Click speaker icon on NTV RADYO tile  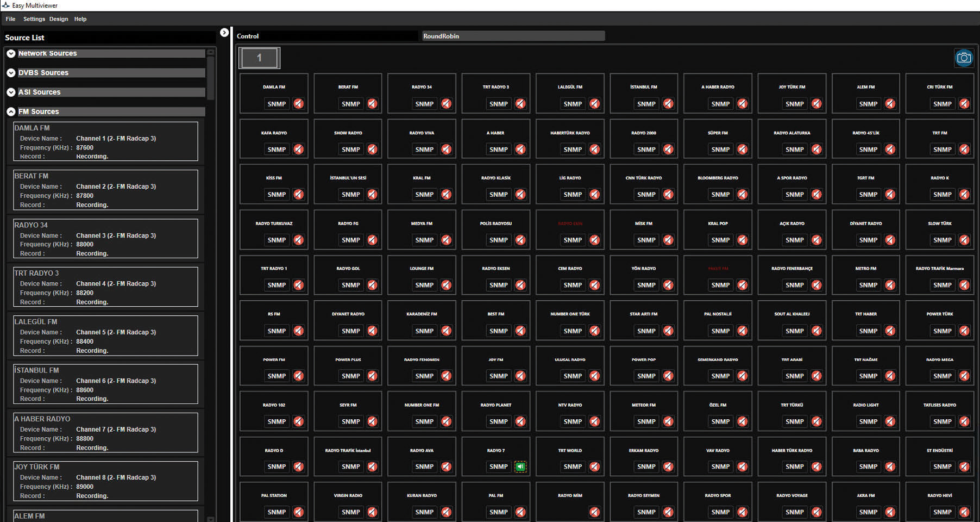[595, 421]
